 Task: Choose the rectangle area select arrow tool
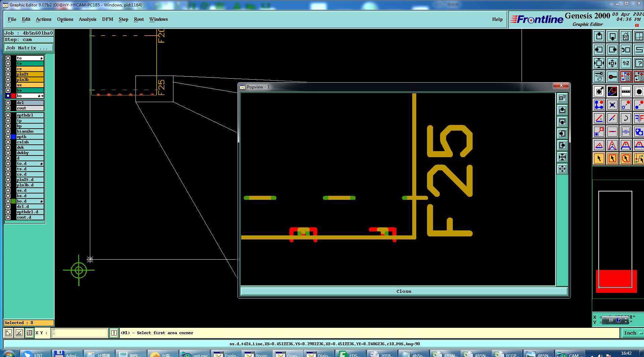click(x=612, y=159)
